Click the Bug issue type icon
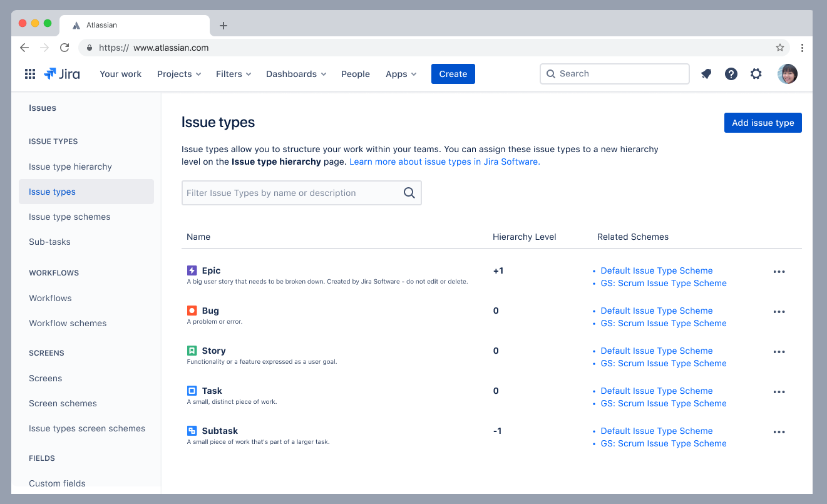Image resolution: width=827 pixels, height=504 pixels. click(192, 310)
